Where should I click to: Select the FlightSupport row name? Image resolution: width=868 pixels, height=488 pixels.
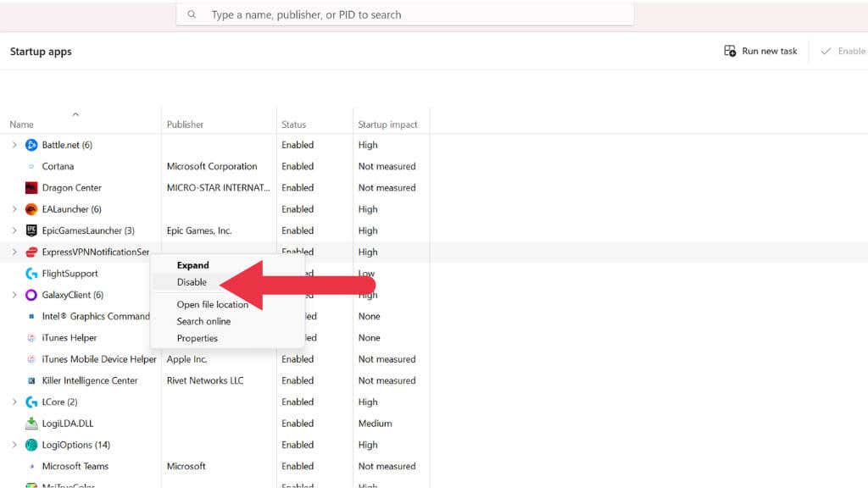click(x=70, y=274)
